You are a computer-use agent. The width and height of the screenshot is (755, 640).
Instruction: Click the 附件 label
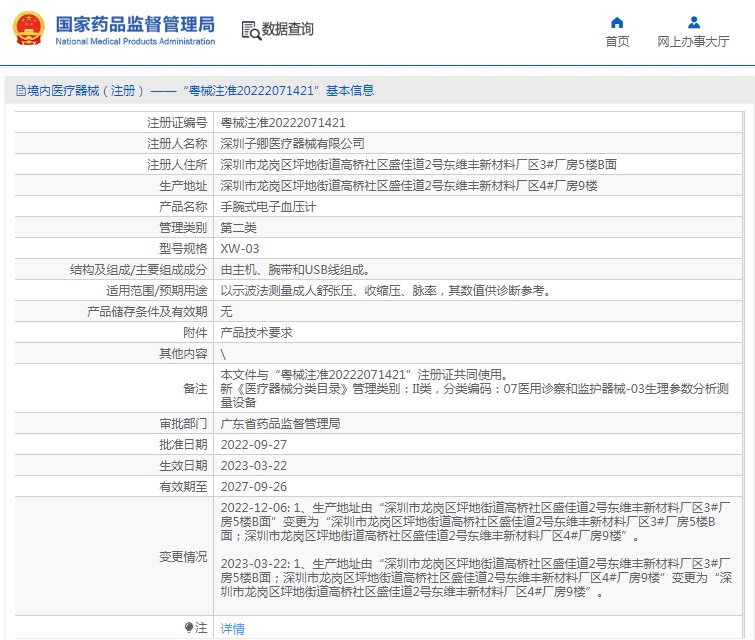coord(195,333)
